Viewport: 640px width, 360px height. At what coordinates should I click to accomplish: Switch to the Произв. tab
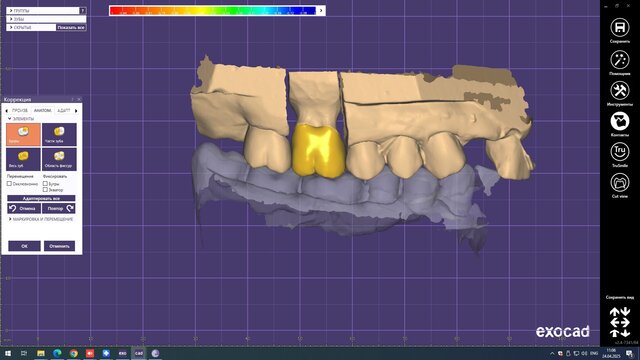20,111
